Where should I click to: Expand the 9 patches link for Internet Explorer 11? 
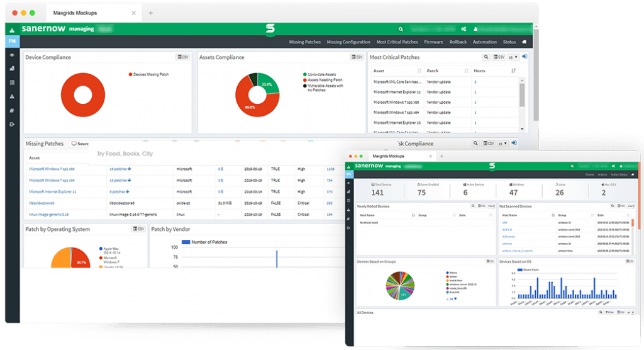pos(119,191)
